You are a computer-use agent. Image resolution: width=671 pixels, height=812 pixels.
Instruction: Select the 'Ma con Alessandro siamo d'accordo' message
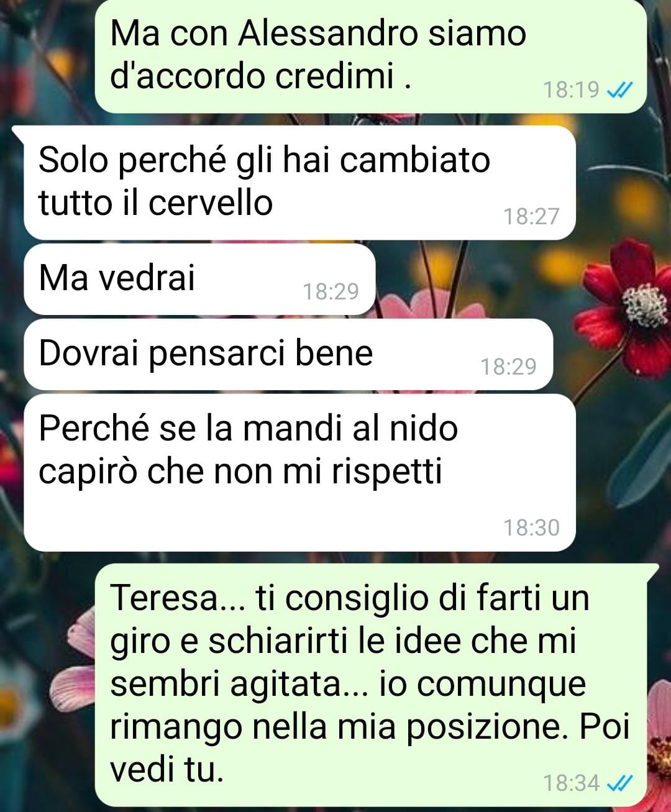coord(371,57)
